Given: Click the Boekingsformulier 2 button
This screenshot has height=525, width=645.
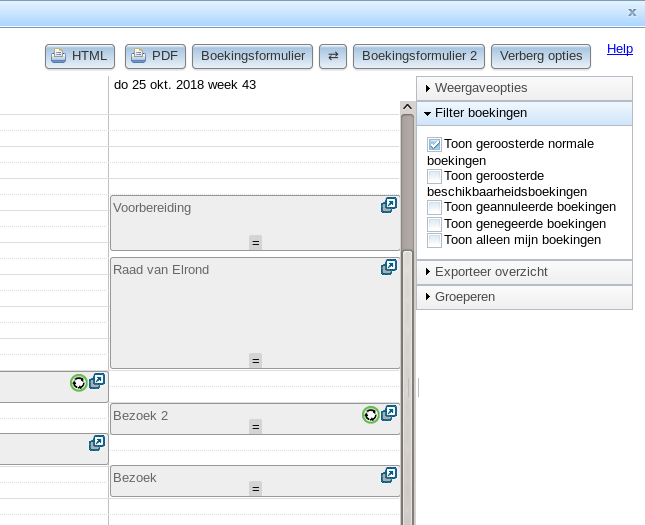Looking at the screenshot, I should [419, 56].
